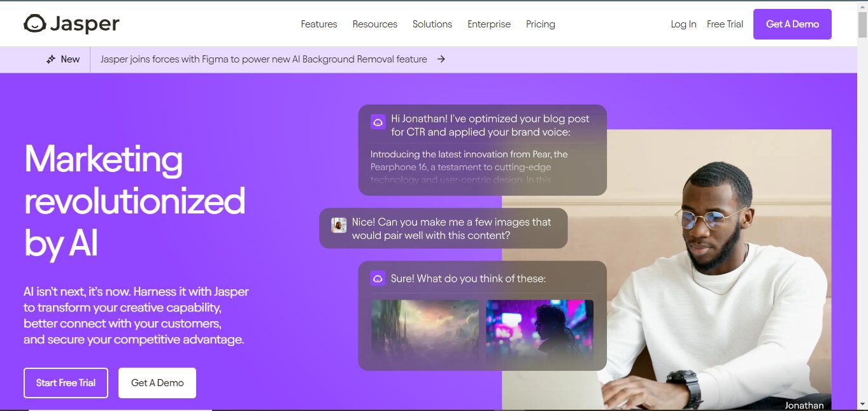Viewport: 868px width, 411px height.
Task: Click the page vertical scrollbar thumb
Action: 862,24
